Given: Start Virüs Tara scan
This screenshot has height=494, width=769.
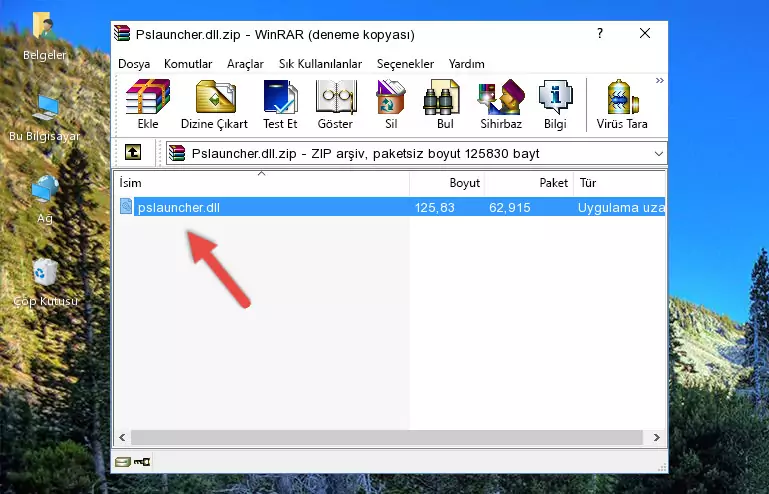Looking at the screenshot, I should (622, 104).
